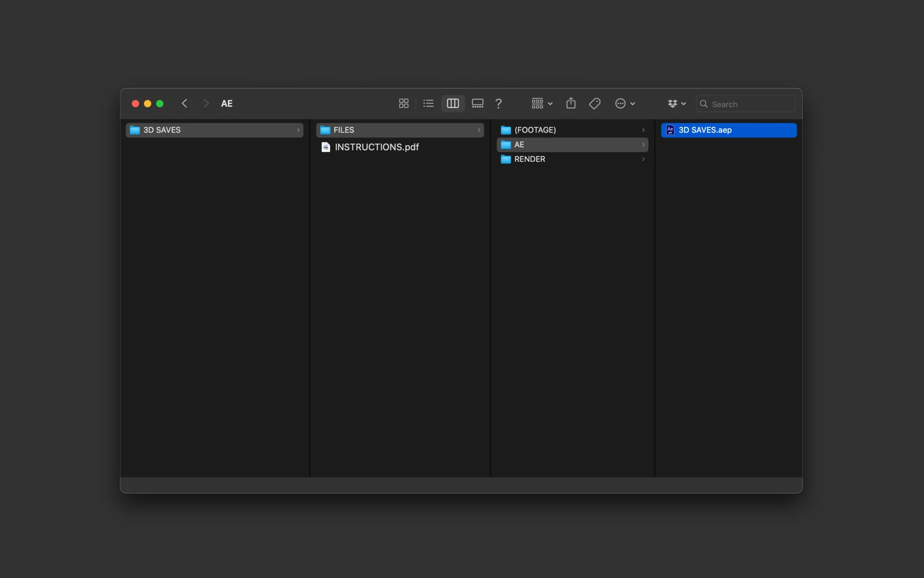Open the (FOOTAGE) folder
924x578 pixels.
tap(535, 130)
